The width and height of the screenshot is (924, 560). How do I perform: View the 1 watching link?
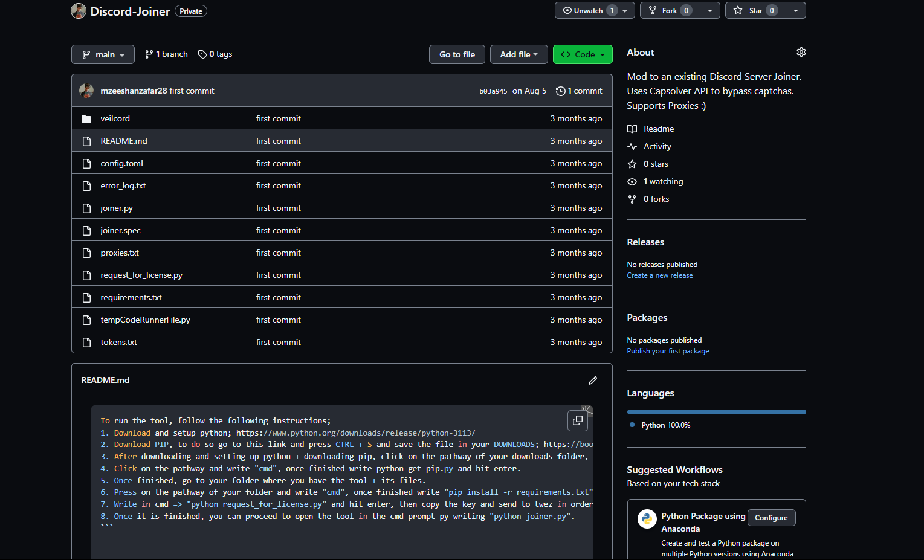(x=663, y=181)
